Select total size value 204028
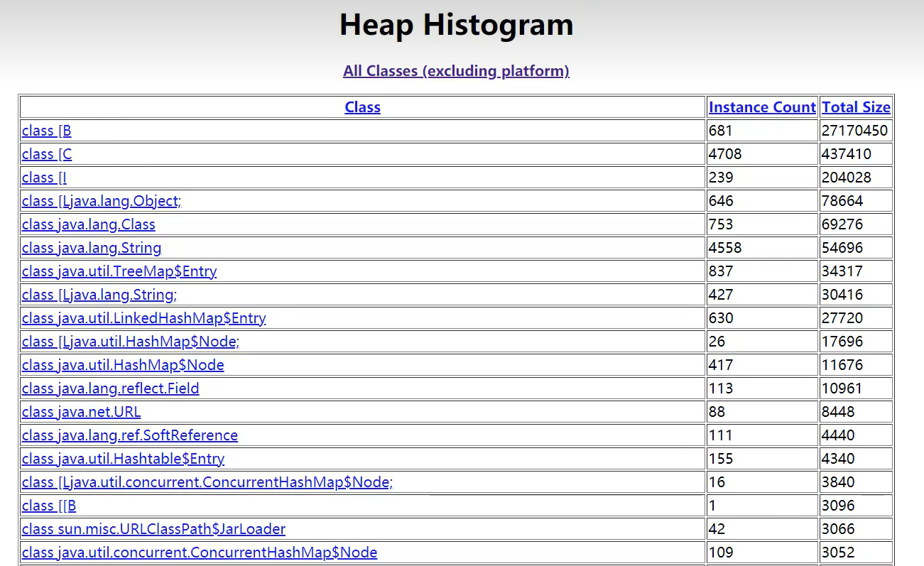 coord(847,178)
